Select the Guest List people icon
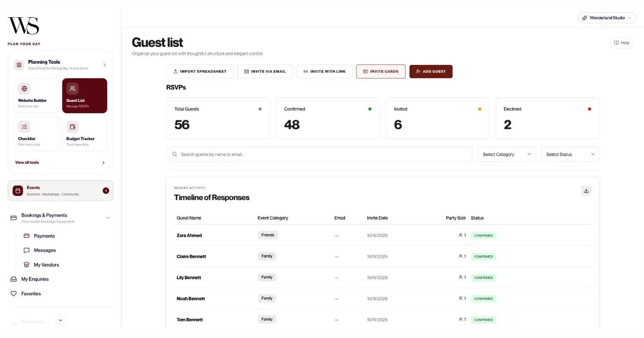This screenshot has width=644, height=338. pos(72,89)
